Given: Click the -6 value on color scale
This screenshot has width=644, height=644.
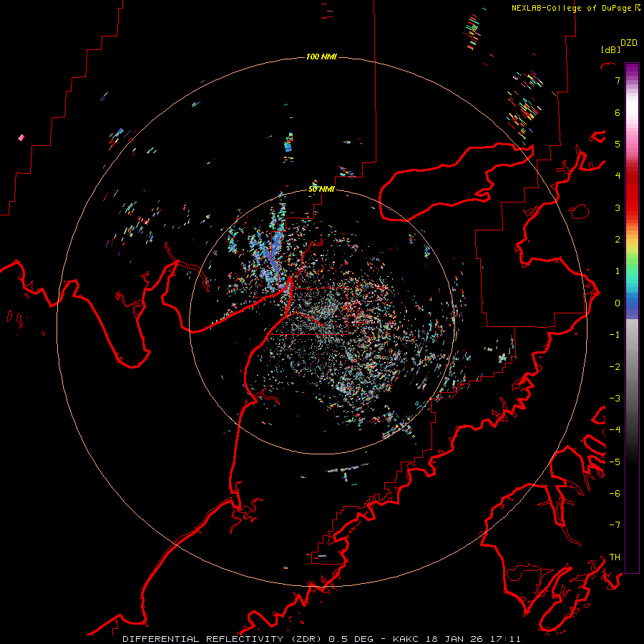Looking at the screenshot, I should (x=615, y=494).
